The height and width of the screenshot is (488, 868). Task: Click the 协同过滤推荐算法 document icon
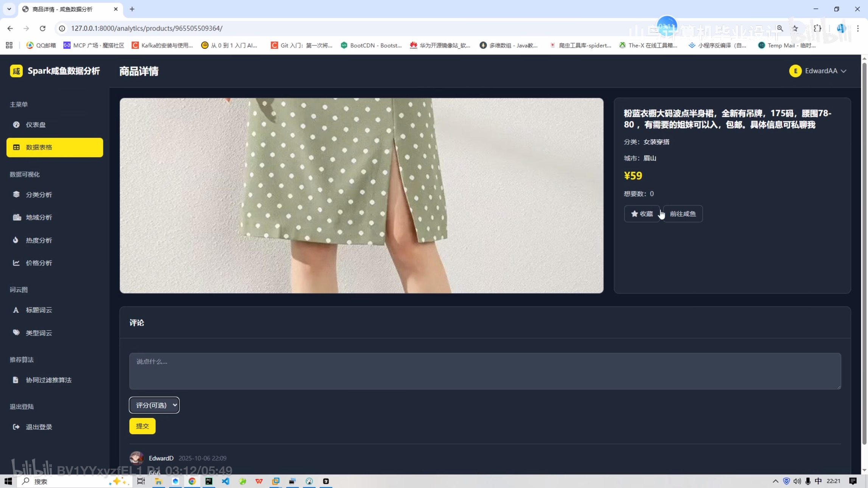[16, 380]
